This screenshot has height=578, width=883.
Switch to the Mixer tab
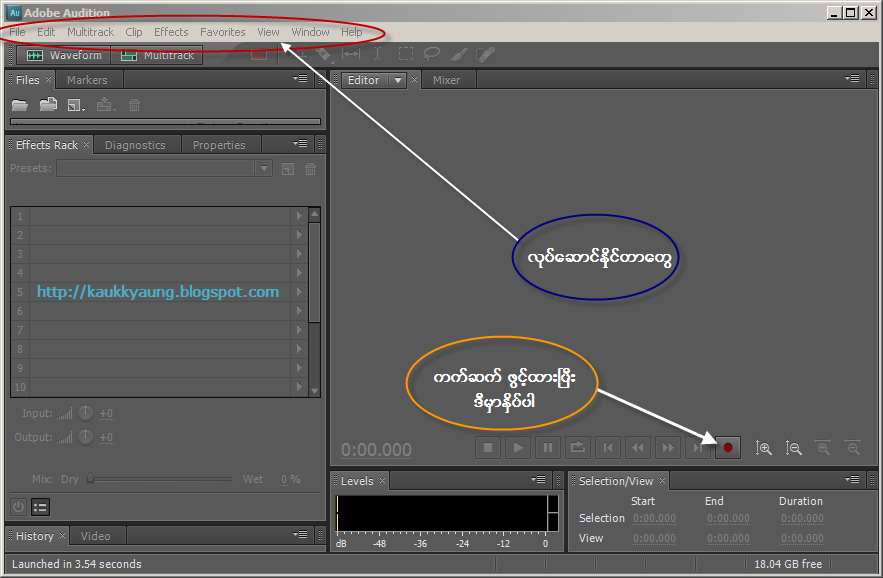coord(446,80)
